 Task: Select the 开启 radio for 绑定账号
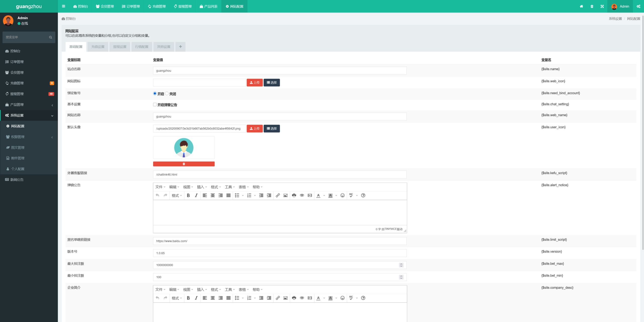coord(155,93)
